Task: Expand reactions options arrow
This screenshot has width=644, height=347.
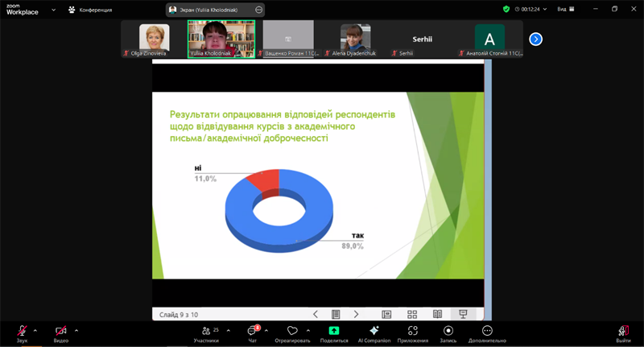Action: pyautogui.click(x=308, y=331)
